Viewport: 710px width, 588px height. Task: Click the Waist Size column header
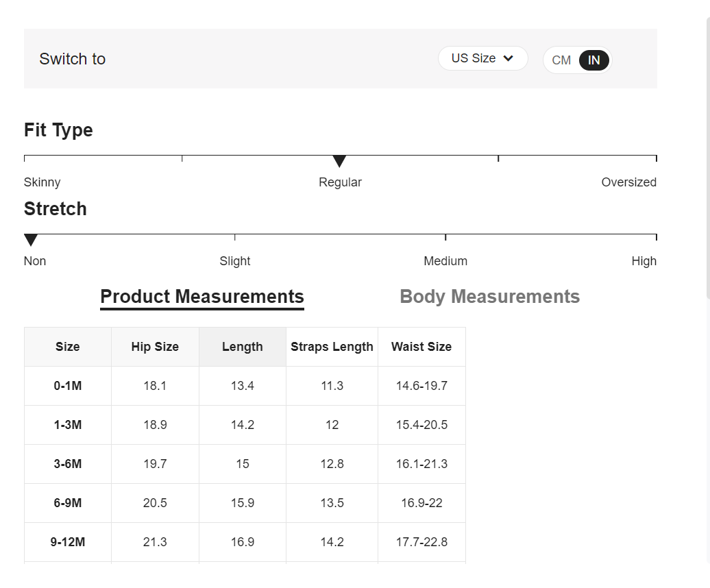(x=421, y=347)
